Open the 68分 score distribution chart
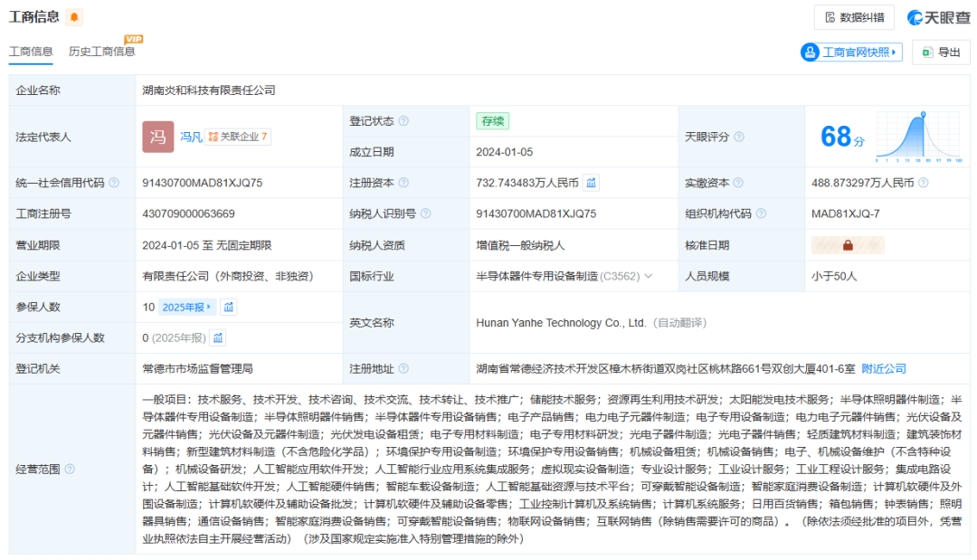977x560 pixels. coord(919,137)
